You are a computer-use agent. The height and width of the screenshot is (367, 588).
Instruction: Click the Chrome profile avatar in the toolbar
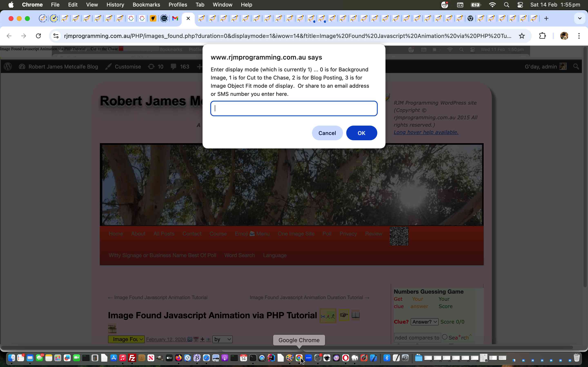564,36
